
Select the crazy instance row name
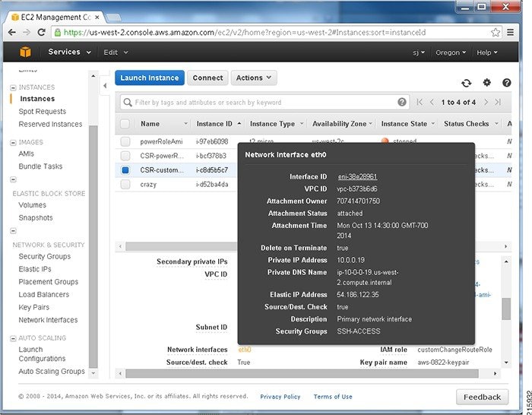click(x=148, y=185)
